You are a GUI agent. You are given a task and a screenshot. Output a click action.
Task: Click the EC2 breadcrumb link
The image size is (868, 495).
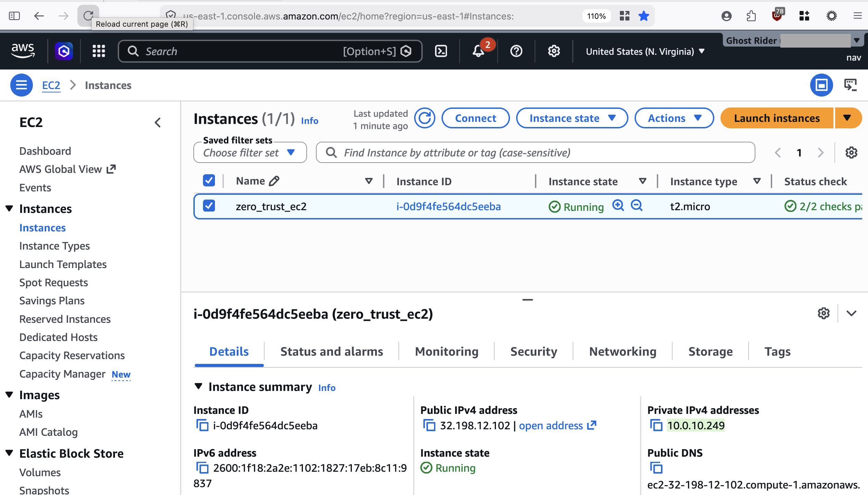tap(51, 85)
